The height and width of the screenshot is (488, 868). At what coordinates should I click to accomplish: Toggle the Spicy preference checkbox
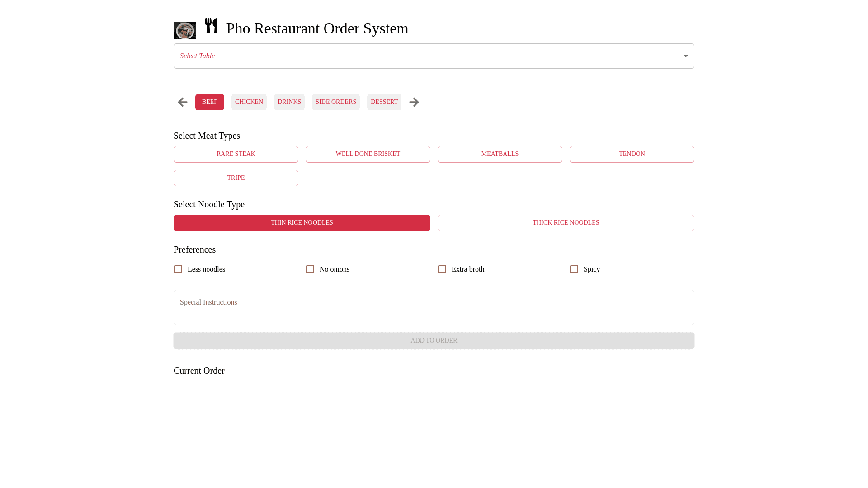click(574, 269)
